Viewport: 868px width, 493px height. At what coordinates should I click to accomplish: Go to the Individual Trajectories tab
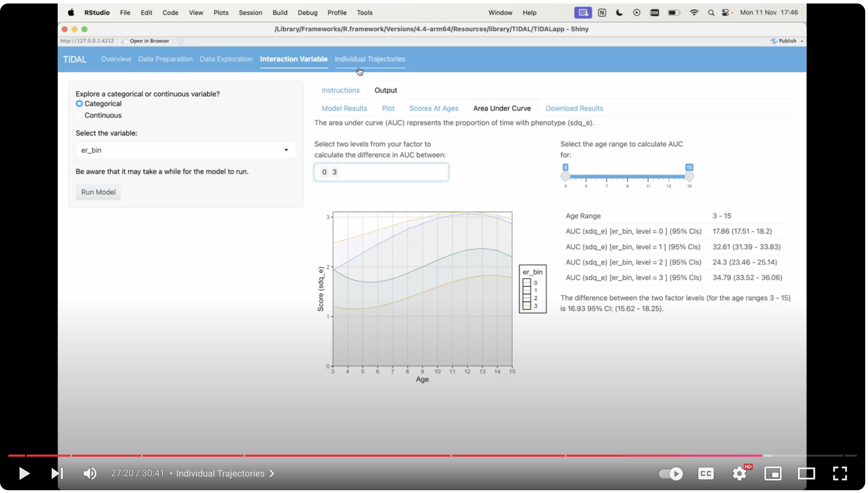370,59
